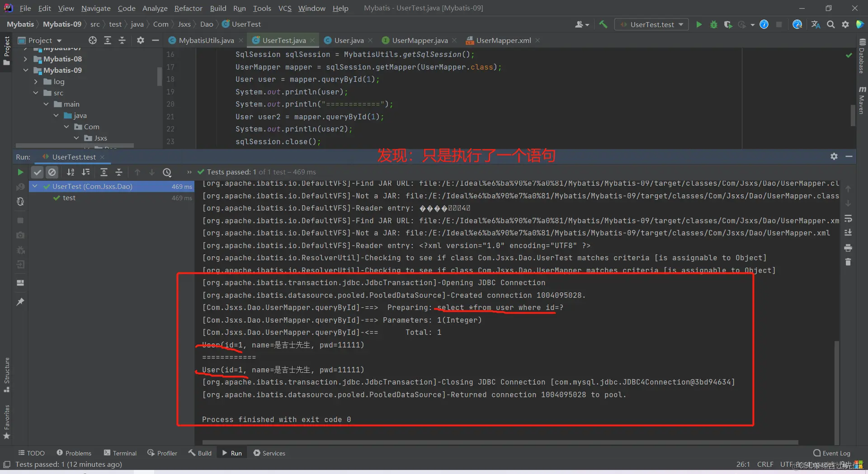Open the Terminal tool window
868x474 pixels.
pos(120,453)
